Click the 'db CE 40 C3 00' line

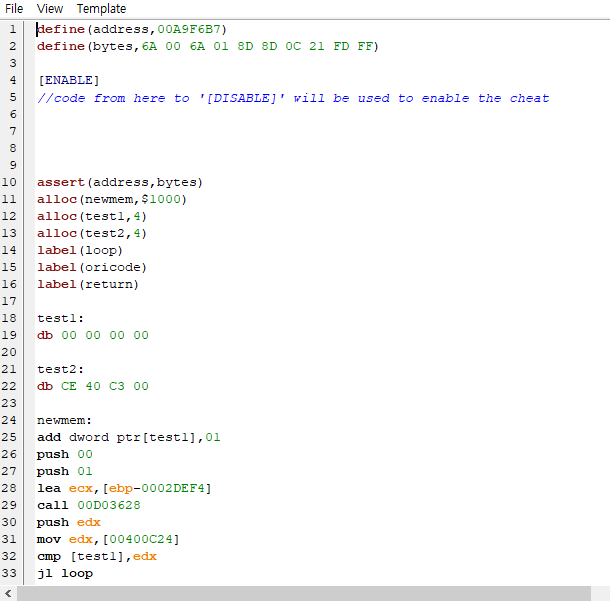92,386
